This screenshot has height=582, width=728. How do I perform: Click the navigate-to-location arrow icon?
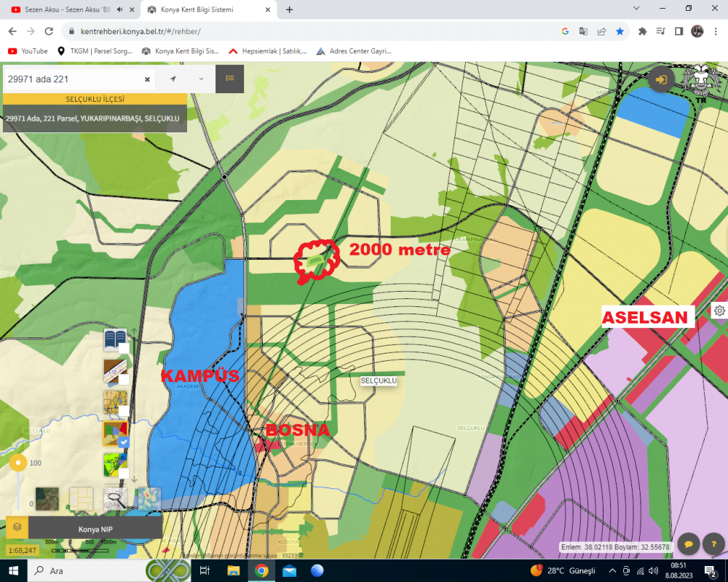coord(173,79)
